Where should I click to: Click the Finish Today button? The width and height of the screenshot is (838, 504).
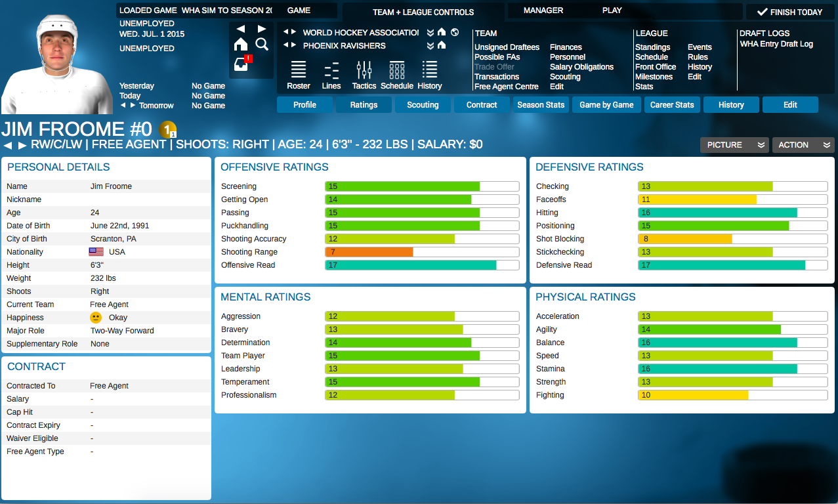pyautogui.click(x=789, y=12)
